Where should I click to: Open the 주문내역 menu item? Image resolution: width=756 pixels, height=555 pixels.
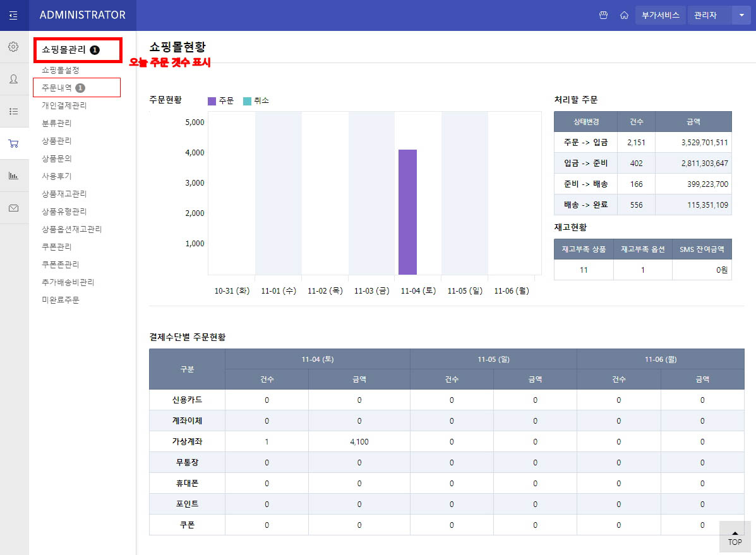click(x=57, y=88)
